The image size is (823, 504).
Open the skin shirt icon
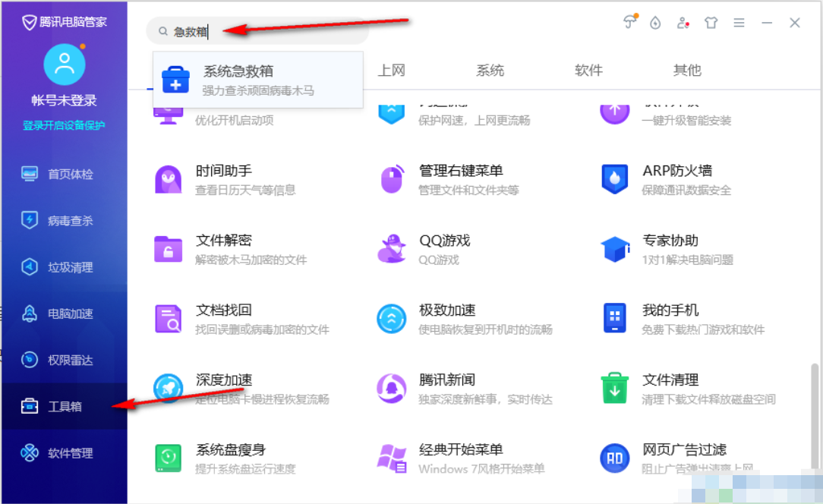[x=711, y=23]
